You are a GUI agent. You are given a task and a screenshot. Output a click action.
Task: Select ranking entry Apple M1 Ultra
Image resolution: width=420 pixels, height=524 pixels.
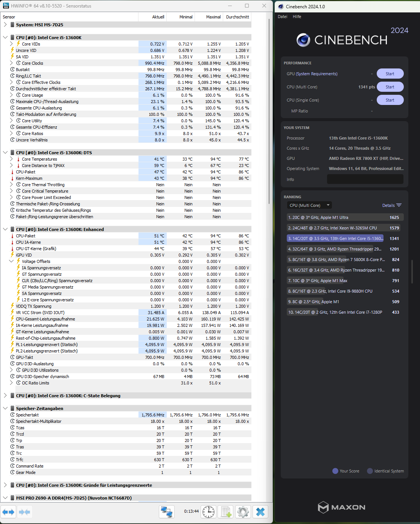[345, 217]
